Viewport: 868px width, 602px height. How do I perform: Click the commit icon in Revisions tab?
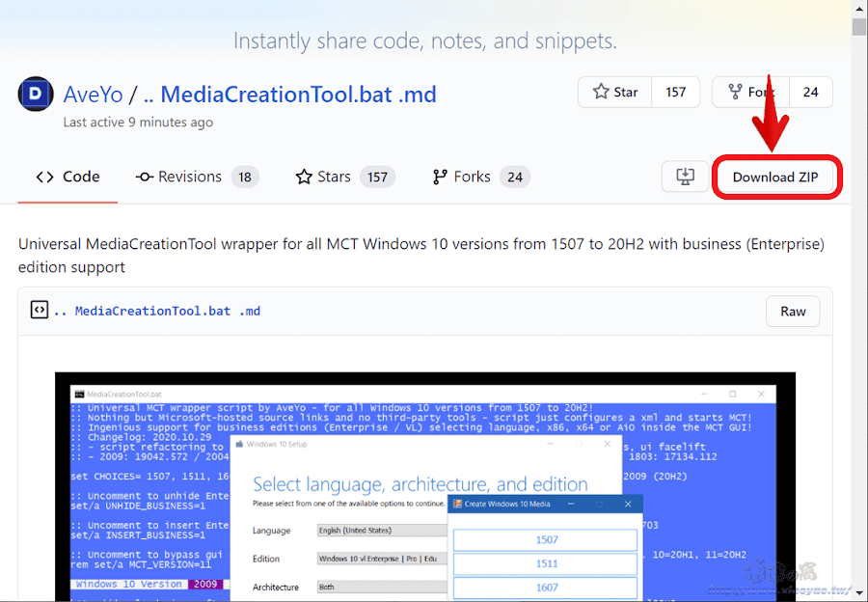point(145,177)
